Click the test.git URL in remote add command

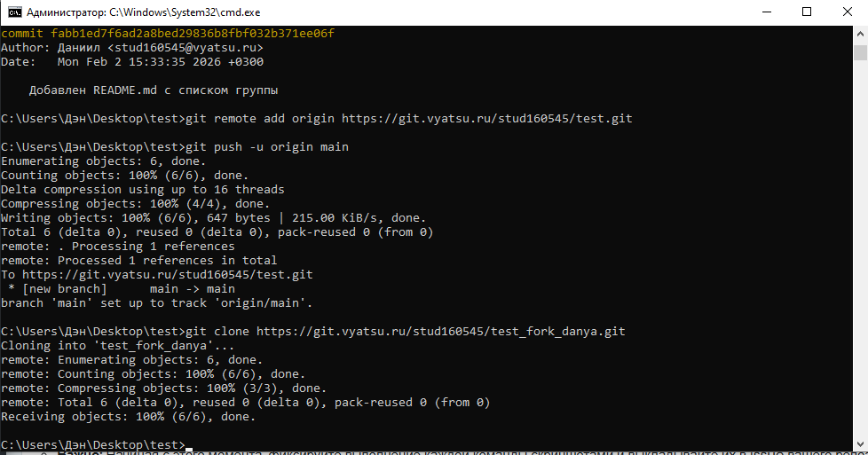[x=486, y=119]
